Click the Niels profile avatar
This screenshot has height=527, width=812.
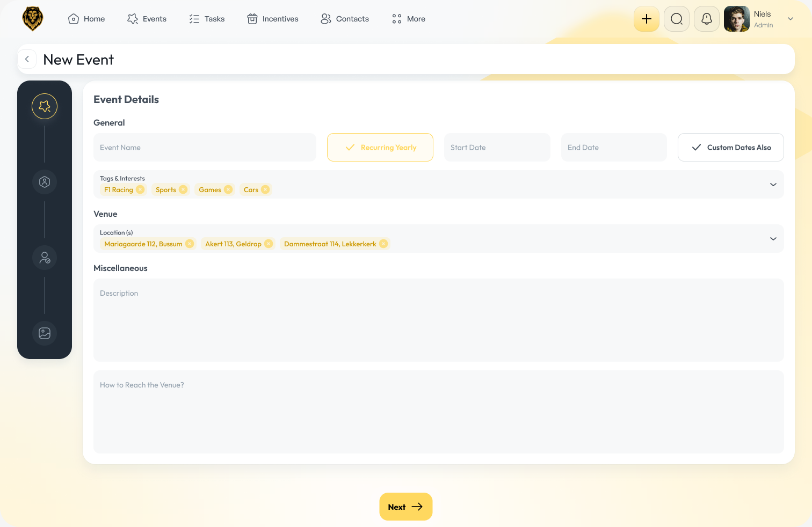point(737,19)
